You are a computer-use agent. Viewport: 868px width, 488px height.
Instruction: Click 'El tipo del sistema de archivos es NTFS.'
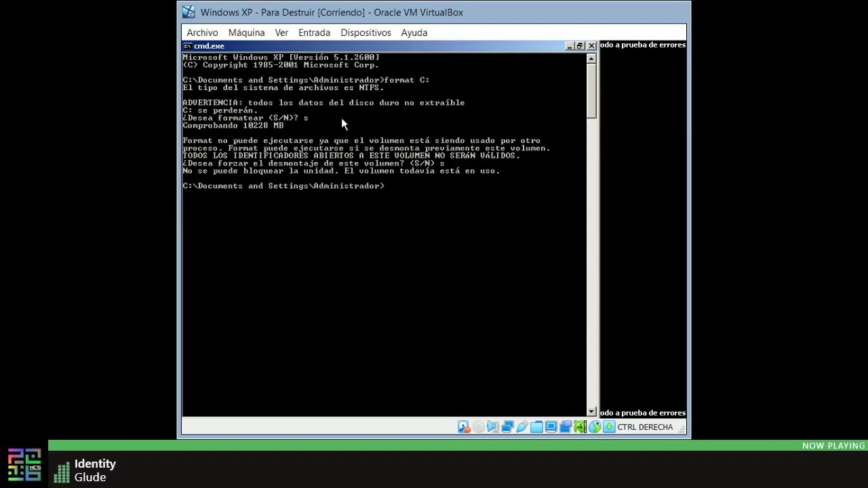click(x=283, y=87)
